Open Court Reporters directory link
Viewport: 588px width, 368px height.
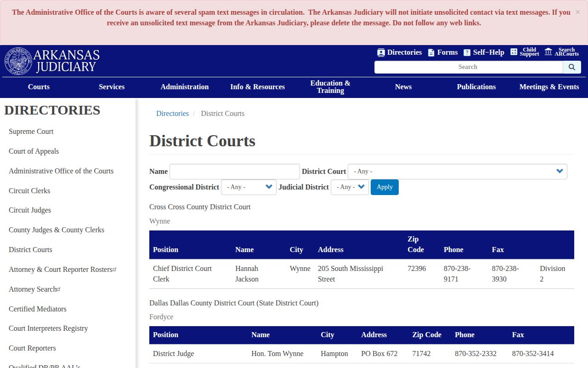(32, 348)
